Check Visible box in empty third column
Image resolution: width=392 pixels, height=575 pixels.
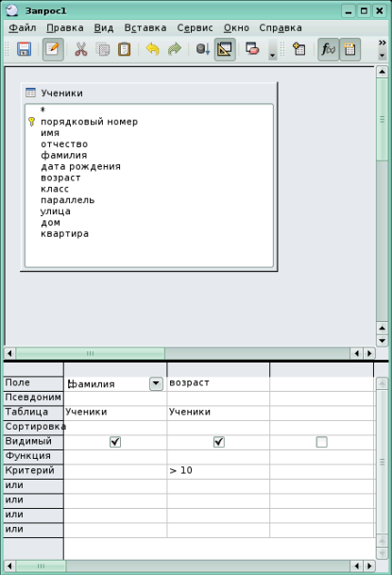click(x=321, y=442)
